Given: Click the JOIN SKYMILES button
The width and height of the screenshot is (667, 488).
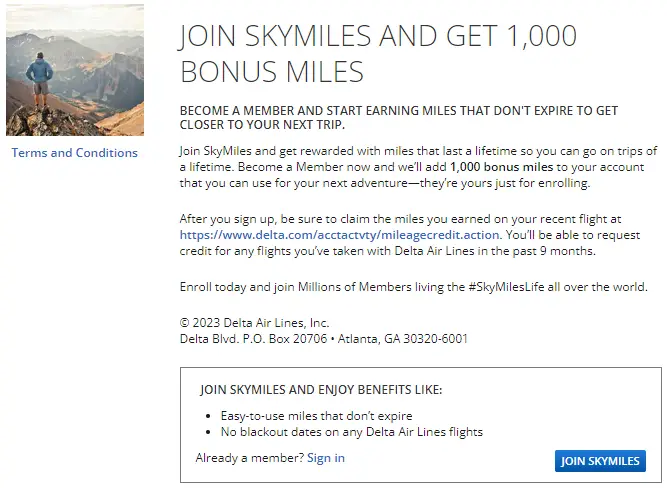Looking at the screenshot, I should point(600,461).
